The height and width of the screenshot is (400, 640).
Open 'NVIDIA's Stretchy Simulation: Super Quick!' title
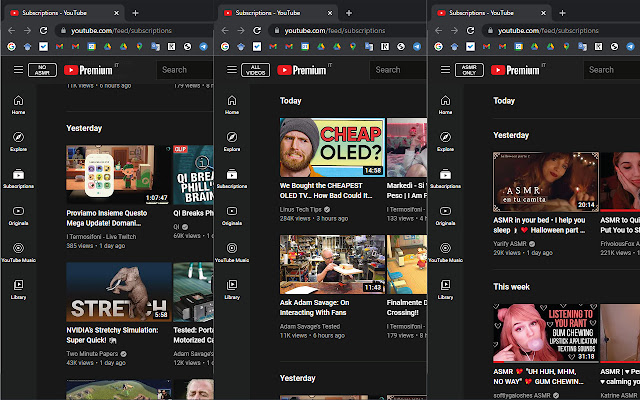112,335
